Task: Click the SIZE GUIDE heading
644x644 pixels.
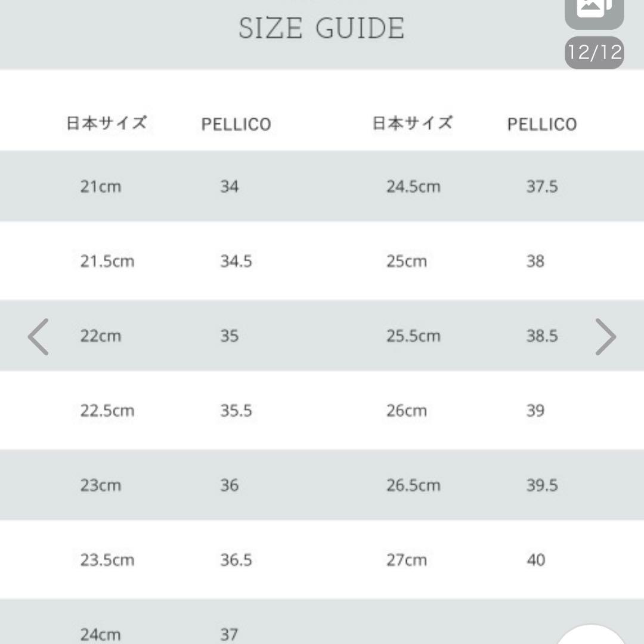Action: click(321, 29)
